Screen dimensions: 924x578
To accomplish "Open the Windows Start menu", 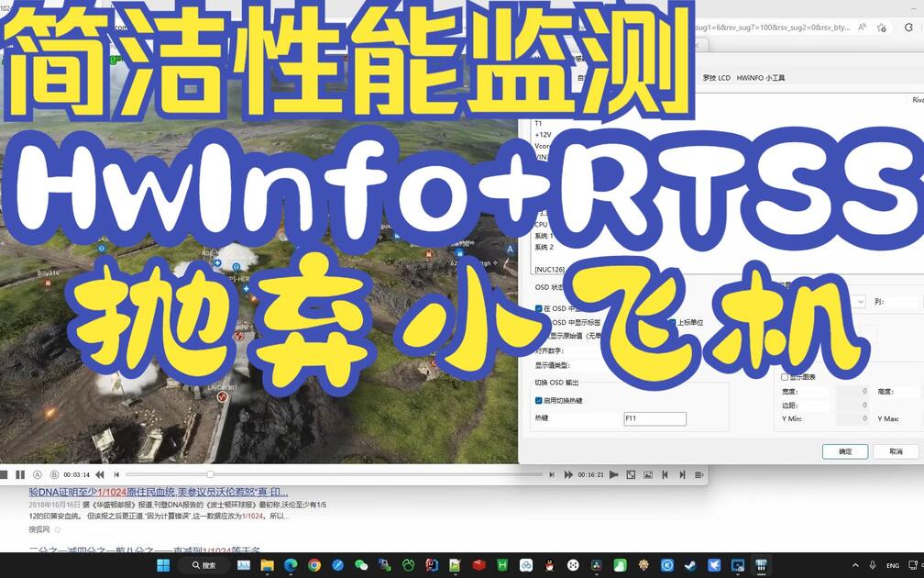I will [163, 565].
